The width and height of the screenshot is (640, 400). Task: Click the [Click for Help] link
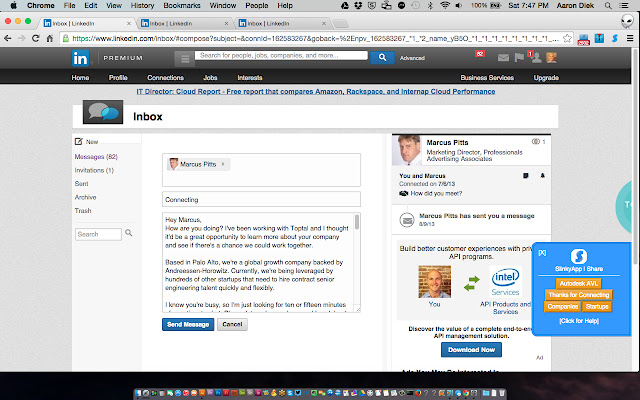click(x=579, y=321)
